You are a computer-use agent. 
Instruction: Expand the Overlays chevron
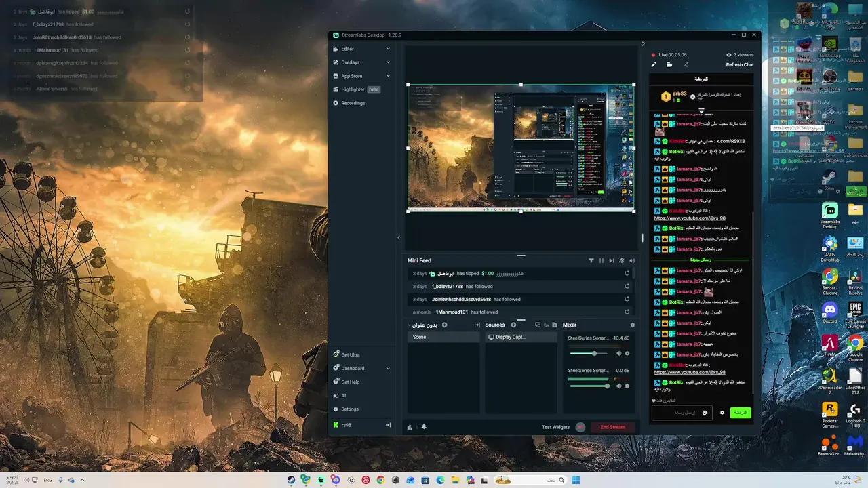click(388, 62)
